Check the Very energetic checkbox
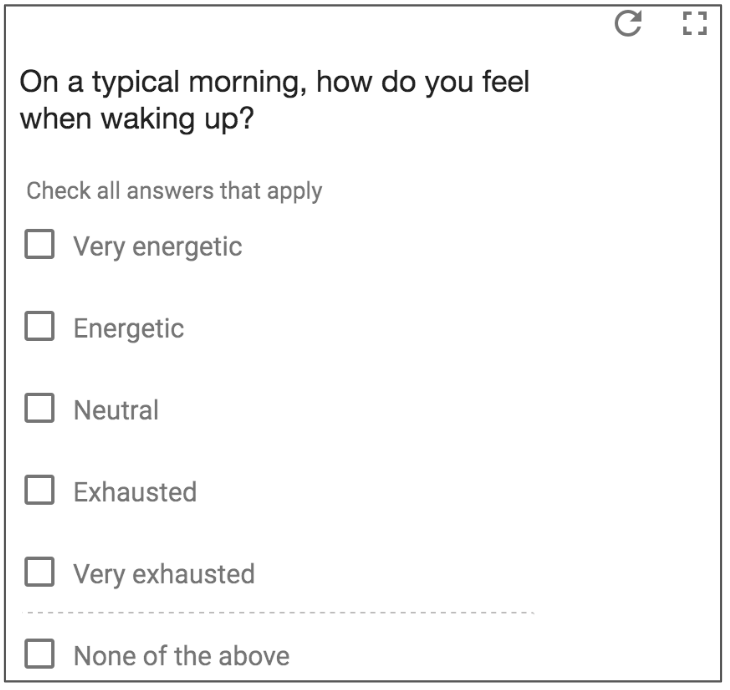This screenshot has width=730, height=690. click(x=39, y=245)
